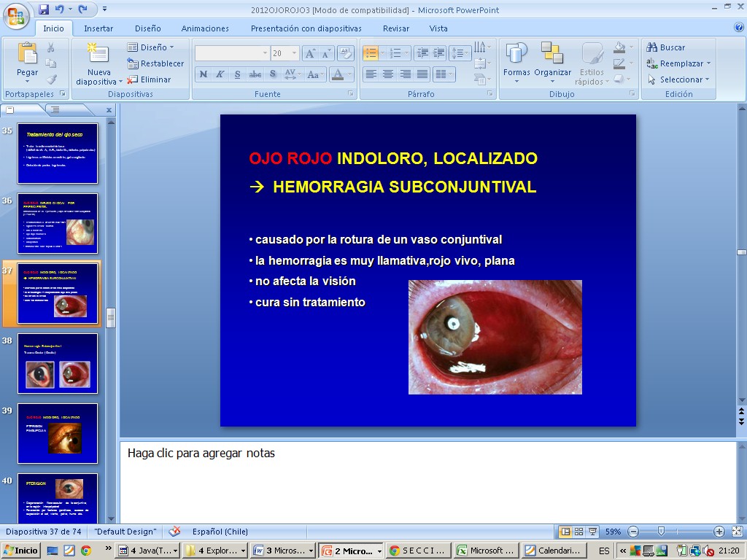747x560 pixels.
Task: Toggle italic (K) formatting
Action: click(x=220, y=74)
